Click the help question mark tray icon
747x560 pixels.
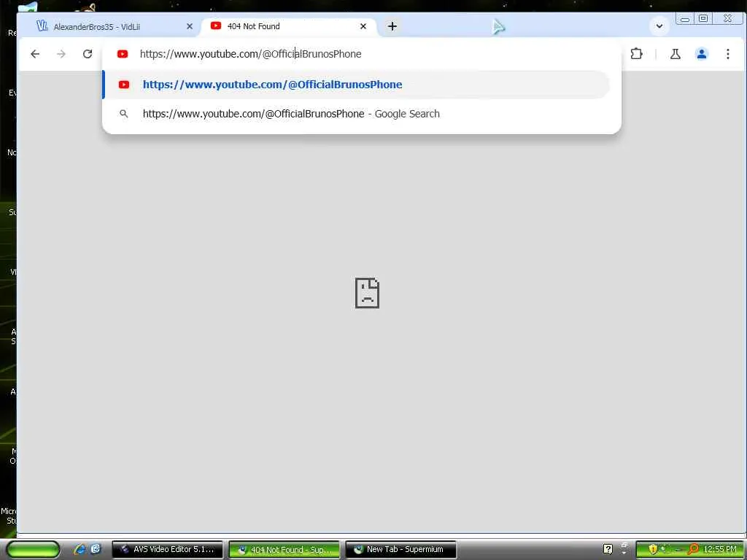coord(608,549)
